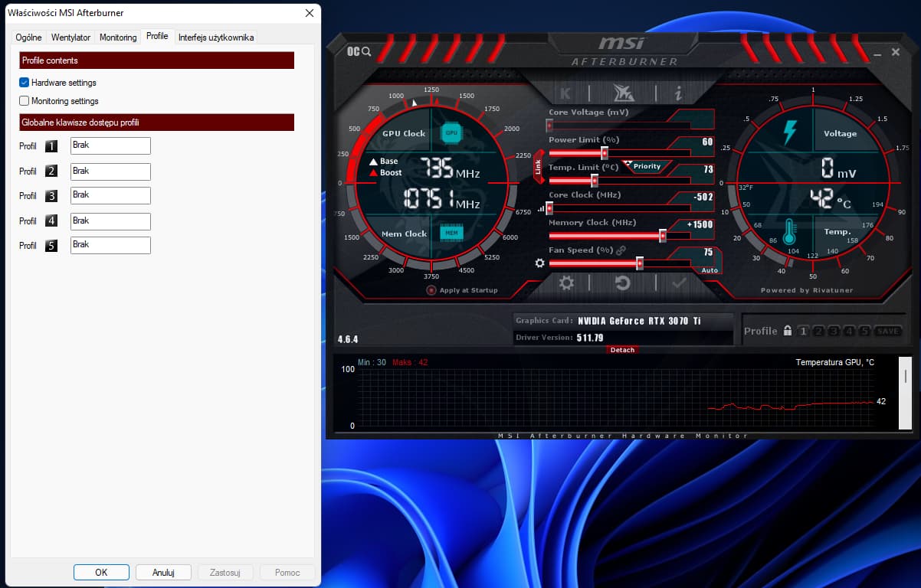
Task: Open Afterburner settings gear below the sliders
Action: click(566, 283)
